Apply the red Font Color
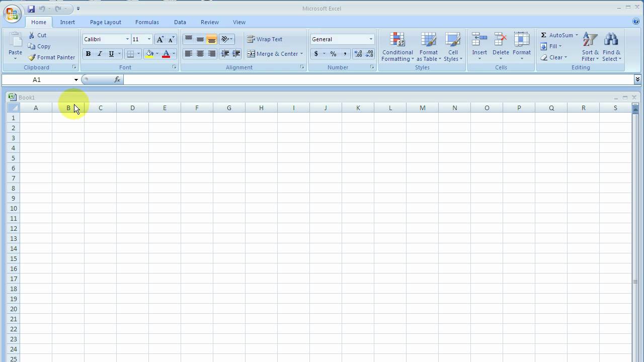Image resolution: width=644 pixels, height=362 pixels. point(166,54)
